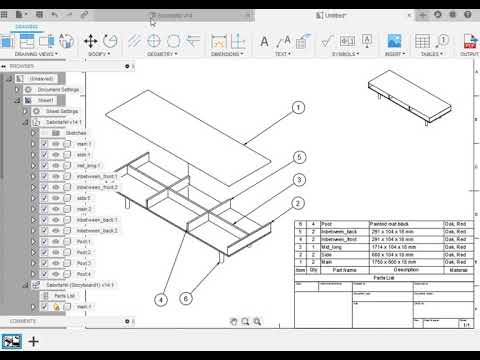Select the Table tool
The image size is (480, 360).
point(422,42)
